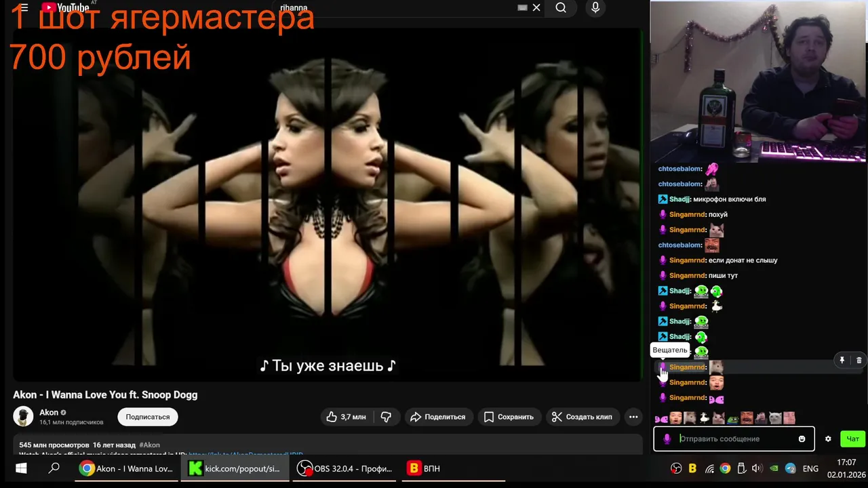This screenshot has width=868, height=488.
Task: Open NVIDIA tray icon
Action: (x=774, y=468)
